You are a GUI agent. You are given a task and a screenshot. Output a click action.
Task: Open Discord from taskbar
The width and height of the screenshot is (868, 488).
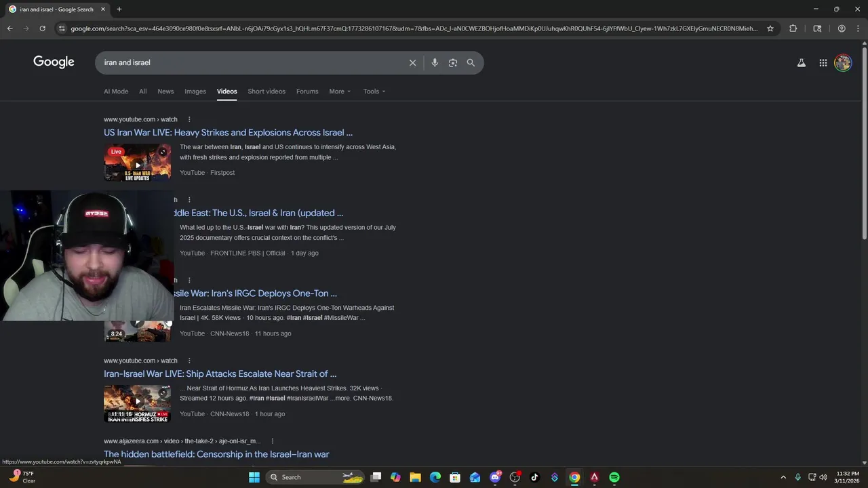click(x=495, y=477)
